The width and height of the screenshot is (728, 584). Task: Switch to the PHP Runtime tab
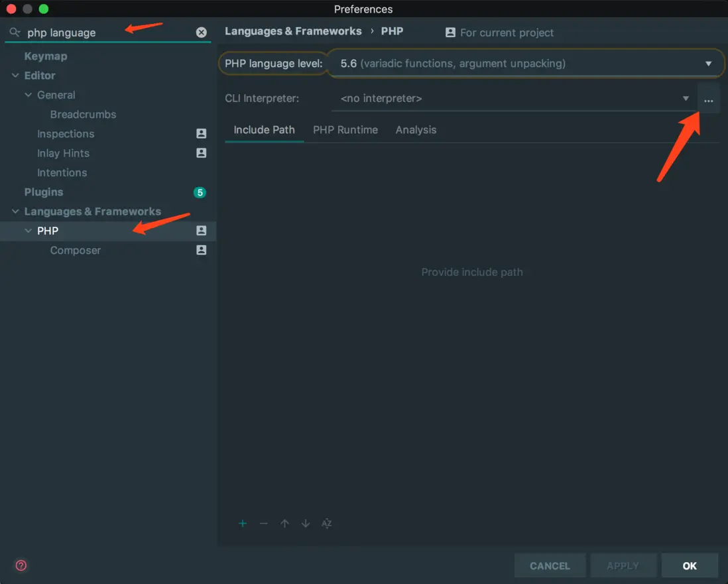click(345, 130)
